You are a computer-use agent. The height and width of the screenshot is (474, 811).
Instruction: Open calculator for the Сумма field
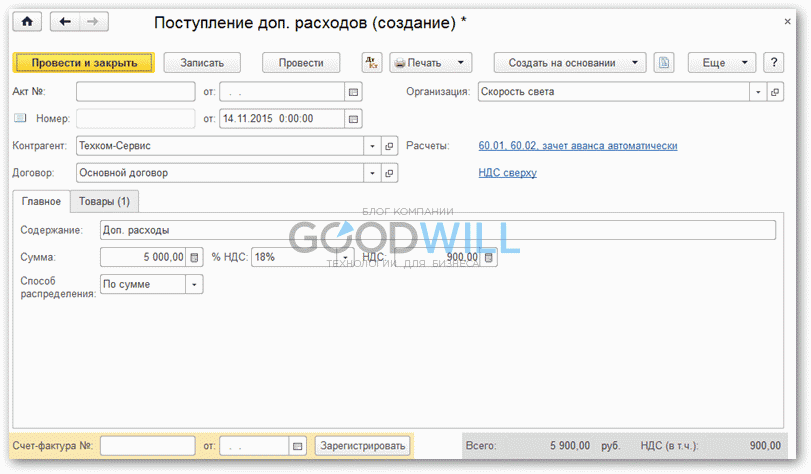(x=196, y=257)
